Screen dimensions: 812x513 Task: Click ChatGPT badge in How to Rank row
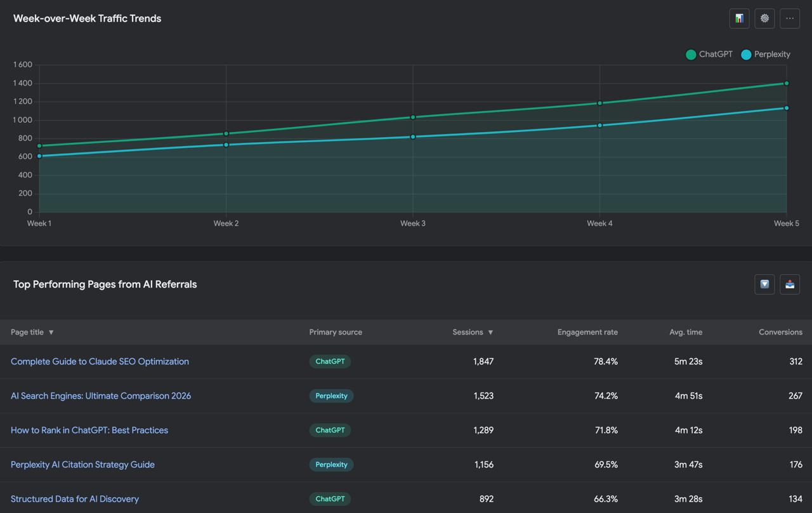[x=330, y=430]
